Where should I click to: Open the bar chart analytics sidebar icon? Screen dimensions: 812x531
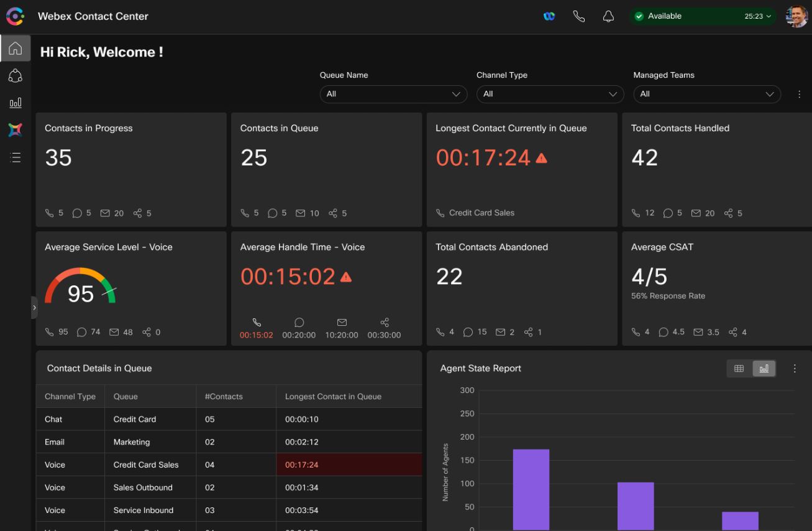15,103
